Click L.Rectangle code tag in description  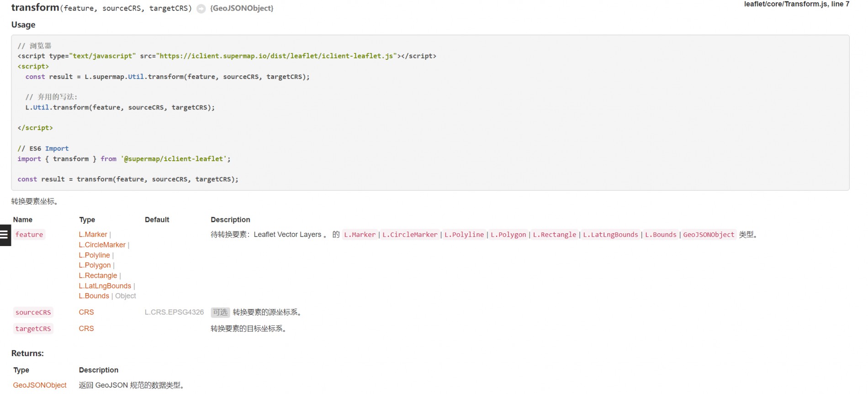[x=555, y=235]
